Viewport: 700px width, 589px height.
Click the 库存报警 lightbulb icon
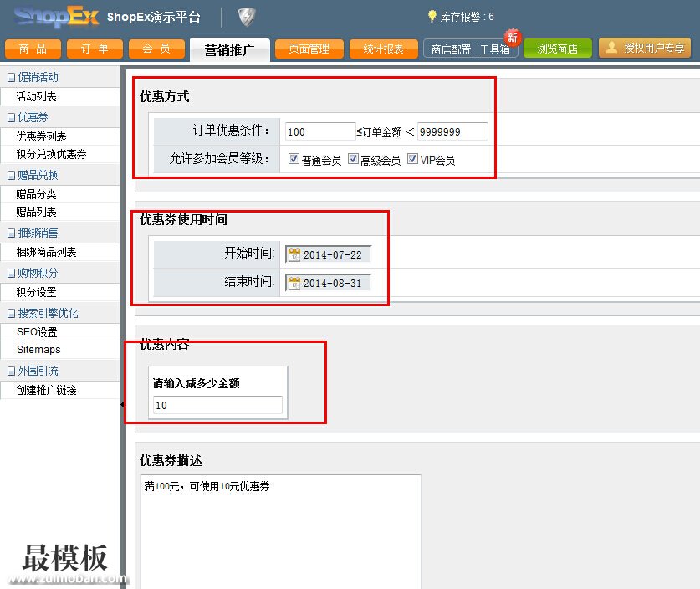point(432,17)
